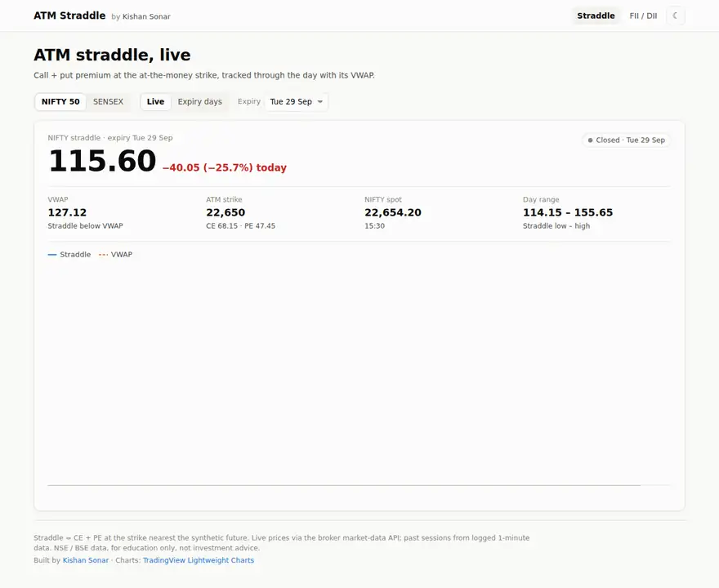Click the 115.60 straddle price
Image resolution: width=719 pixels, height=588 pixels.
pyautogui.click(x=102, y=161)
